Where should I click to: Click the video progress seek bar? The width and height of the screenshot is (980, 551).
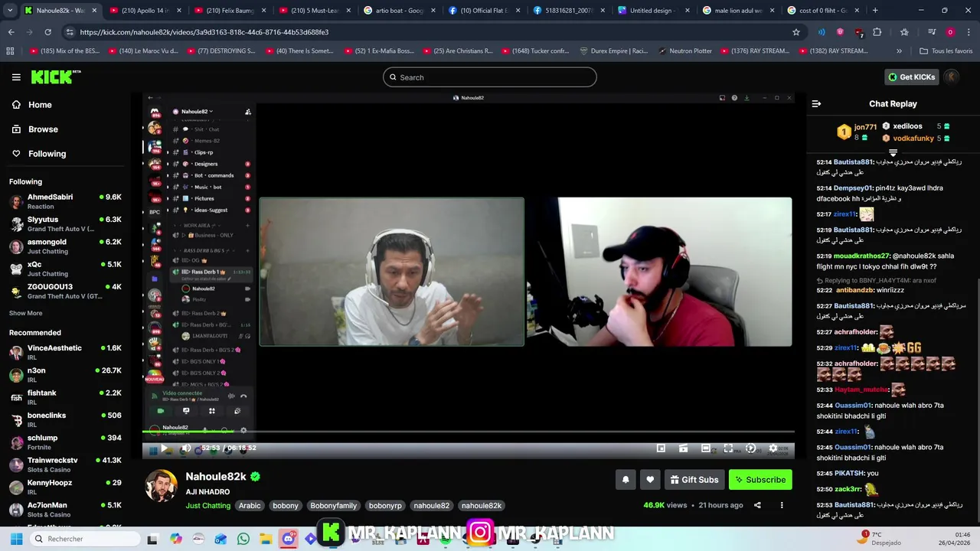[469, 432]
